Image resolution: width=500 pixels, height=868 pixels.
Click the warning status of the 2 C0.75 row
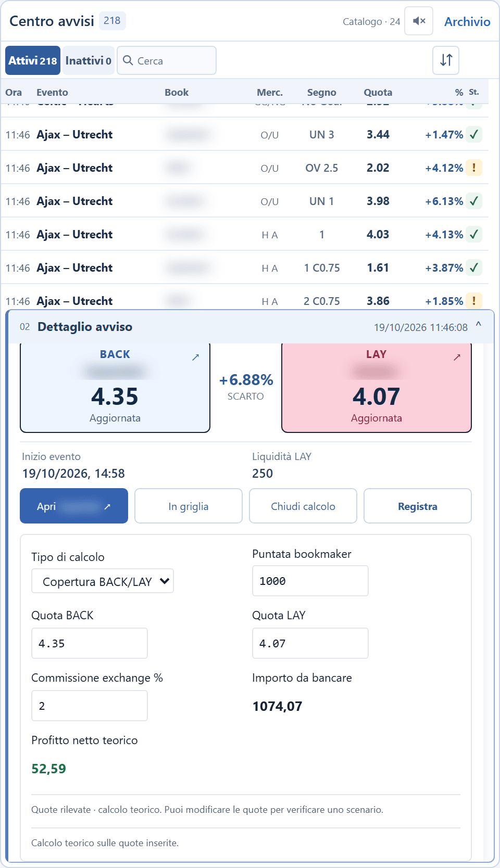474,301
